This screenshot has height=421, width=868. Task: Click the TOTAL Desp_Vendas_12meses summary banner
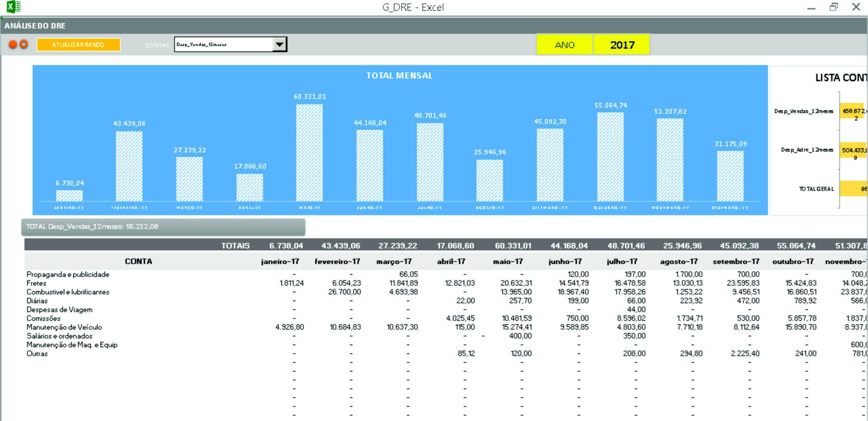[163, 227]
